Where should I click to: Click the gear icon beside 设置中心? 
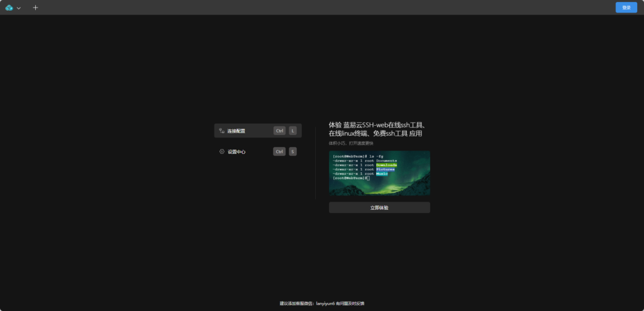pyautogui.click(x=222, y=151)
